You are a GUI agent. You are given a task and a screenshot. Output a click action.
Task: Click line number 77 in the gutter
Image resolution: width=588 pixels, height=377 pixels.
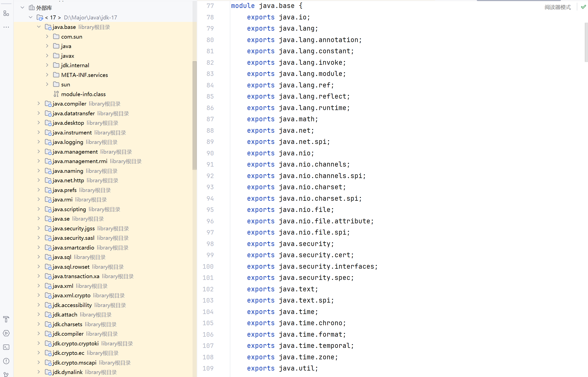coord(210,6)
